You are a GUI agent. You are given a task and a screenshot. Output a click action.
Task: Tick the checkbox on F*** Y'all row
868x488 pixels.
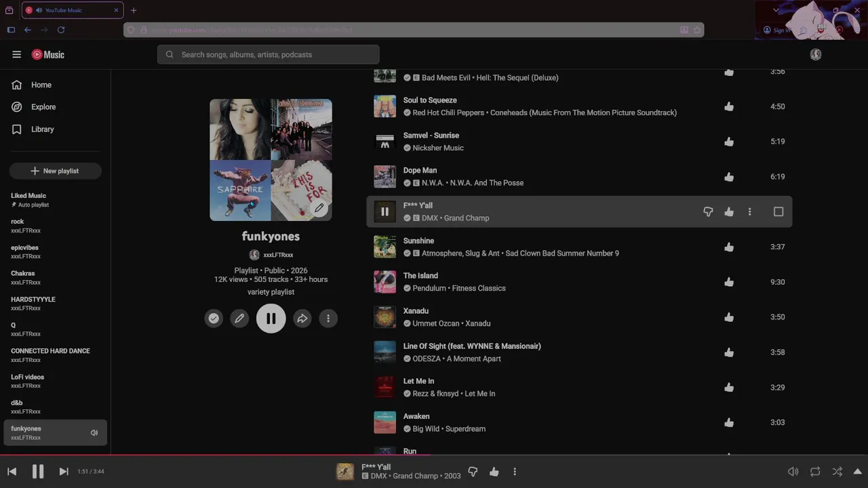point(778,212)
